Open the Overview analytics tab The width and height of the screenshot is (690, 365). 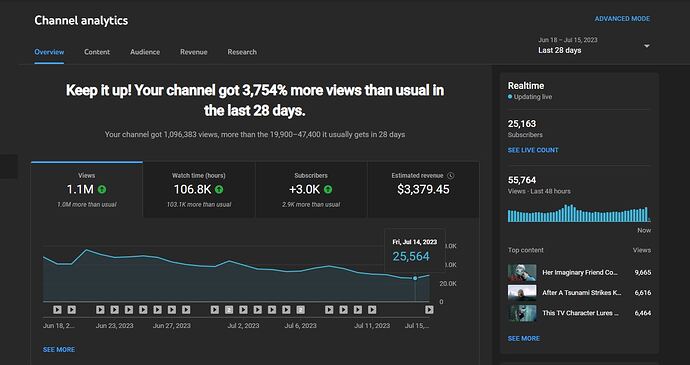tap(49, 52)
